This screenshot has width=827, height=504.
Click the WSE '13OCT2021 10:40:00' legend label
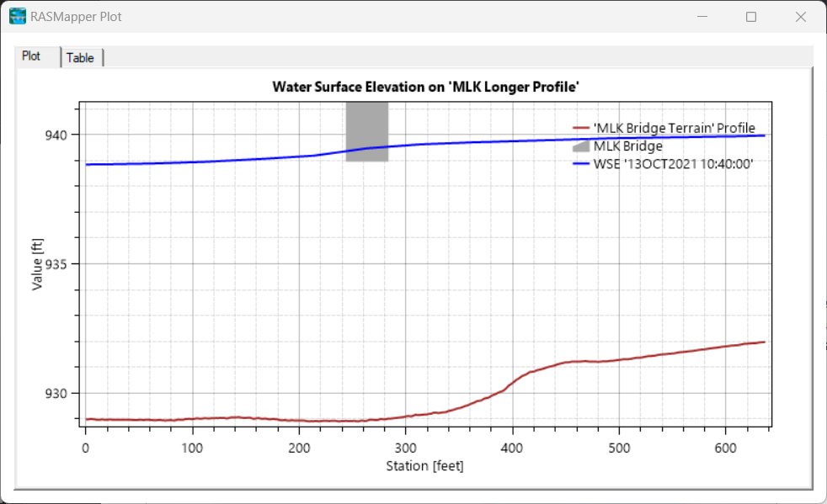pos(673,164)
